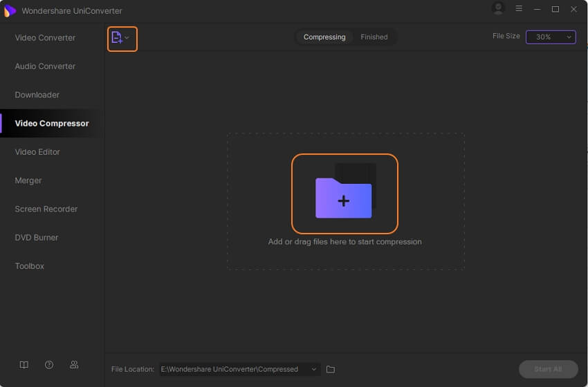This screenshot has width=588, height=387.
Task: Click the help question mark icon
Action: click(49, 364)
